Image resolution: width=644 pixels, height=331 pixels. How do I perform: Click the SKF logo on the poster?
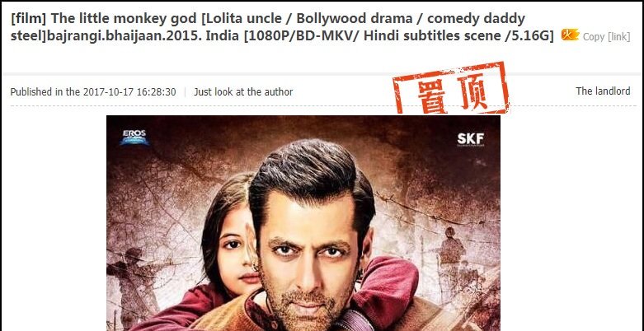coord(471,139)
